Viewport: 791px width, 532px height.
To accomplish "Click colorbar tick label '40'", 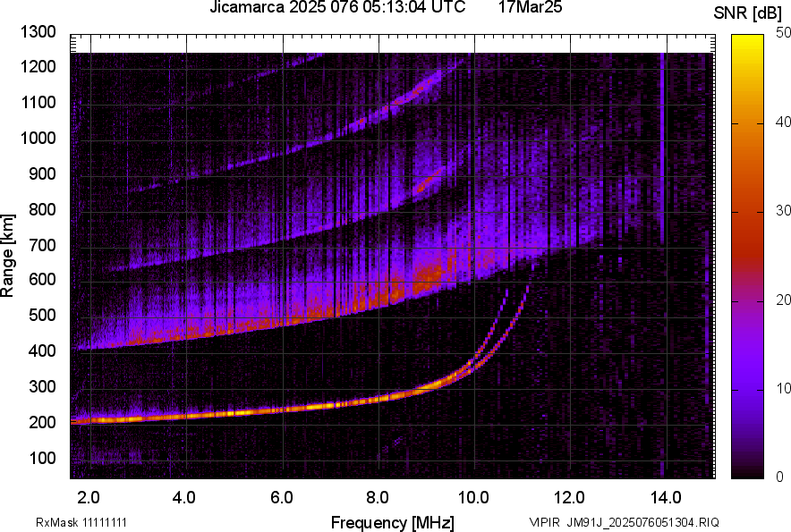I will [782, 122].
